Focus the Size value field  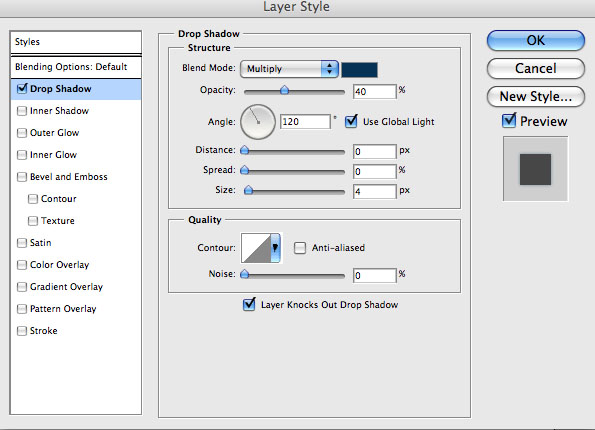point(375,191)
